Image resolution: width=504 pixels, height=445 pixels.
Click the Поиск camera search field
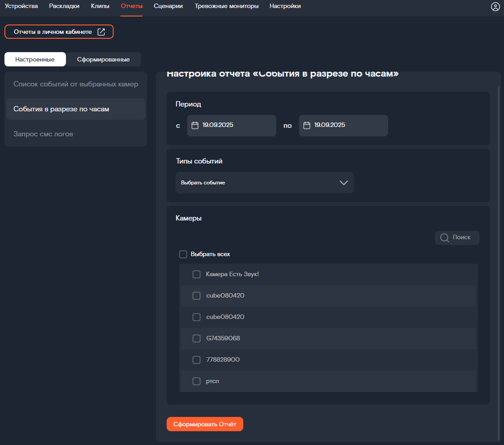click(x=457, y=238)
